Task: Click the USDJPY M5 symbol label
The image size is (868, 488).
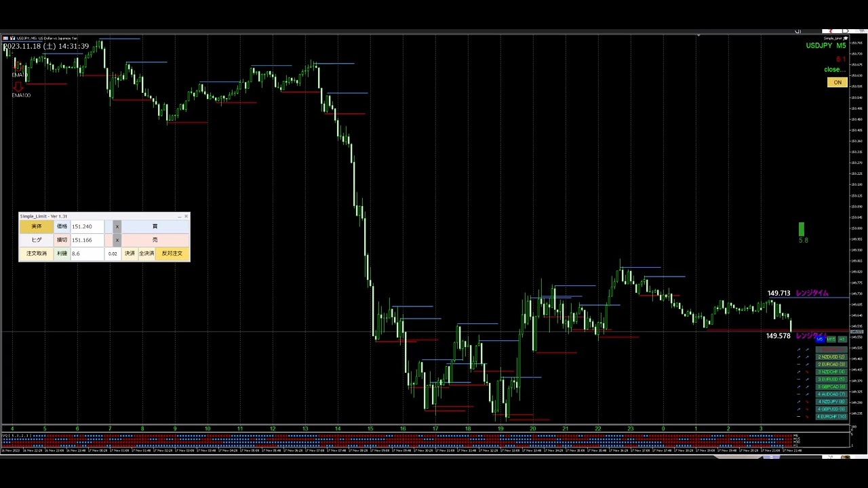Action: click(826, 46)
